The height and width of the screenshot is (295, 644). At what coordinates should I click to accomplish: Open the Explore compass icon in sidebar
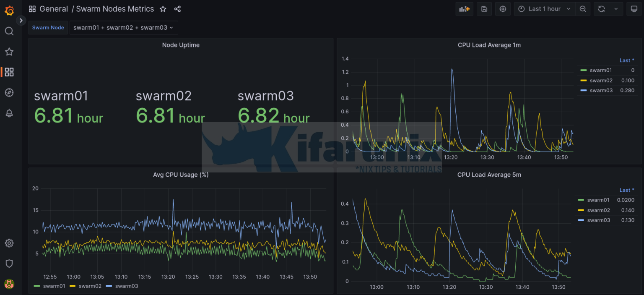tap(9, 92)
